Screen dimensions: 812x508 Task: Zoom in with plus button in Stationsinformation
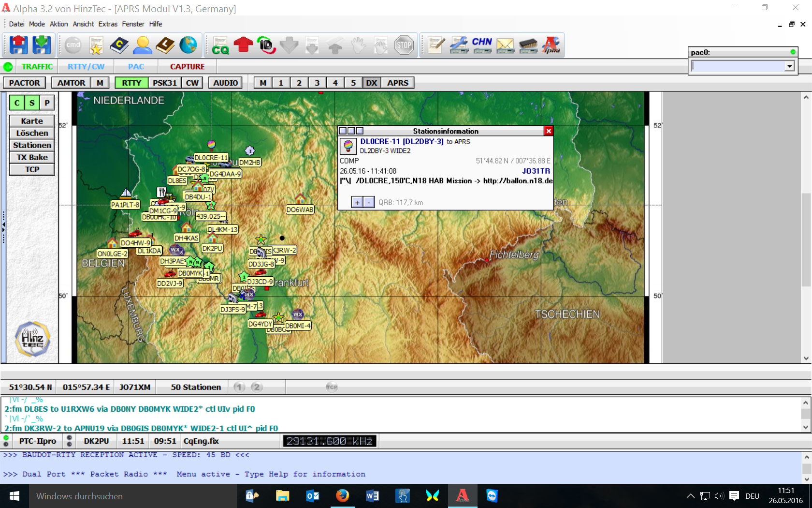(357, 202)
